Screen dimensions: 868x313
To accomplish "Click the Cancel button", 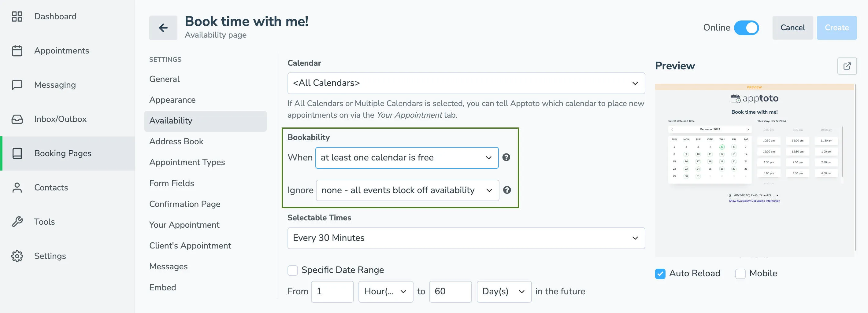I will [x=792, y=28].
